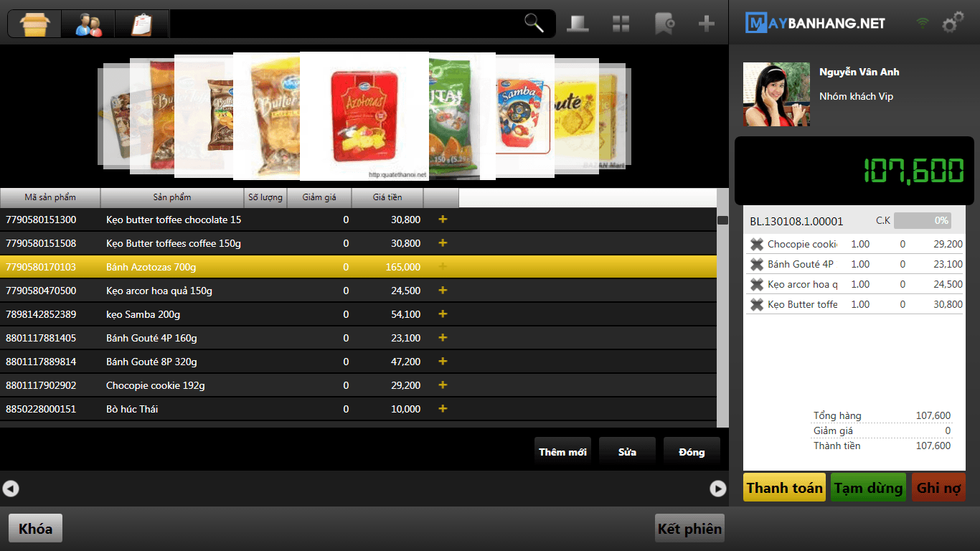Sort by Giá tiền column header
Screen dimensions: 980x551
pyautogui.click(x=387, y=197)
